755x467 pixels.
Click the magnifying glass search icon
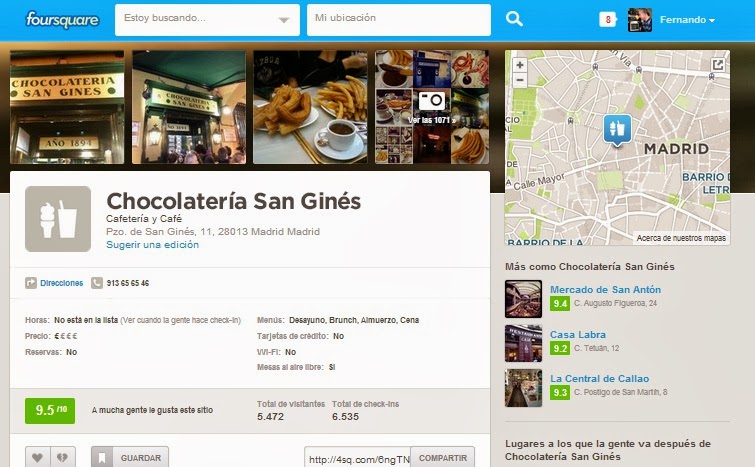pos(514,19)
